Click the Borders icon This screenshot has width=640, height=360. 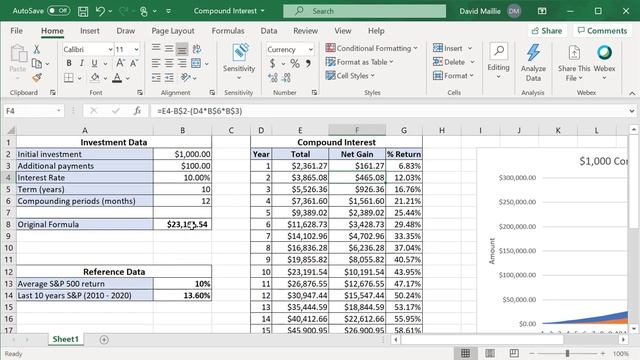pyautogui.click(x=69, y=78)
